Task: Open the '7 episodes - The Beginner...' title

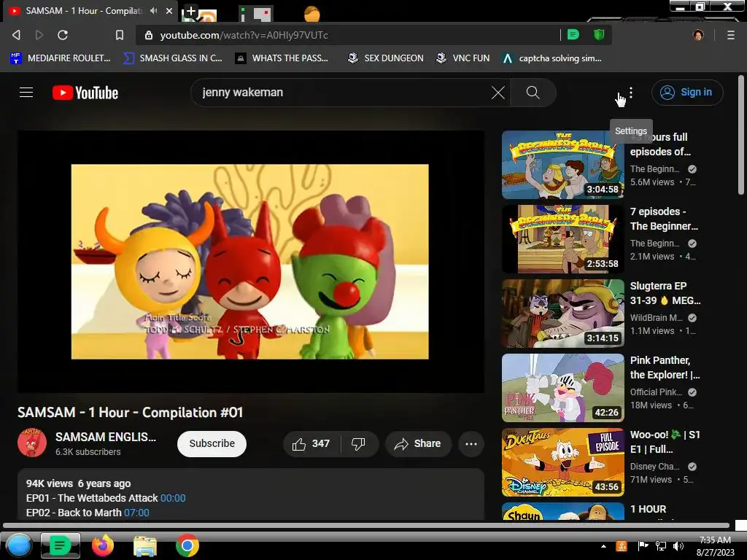Action: pos(664,219)
